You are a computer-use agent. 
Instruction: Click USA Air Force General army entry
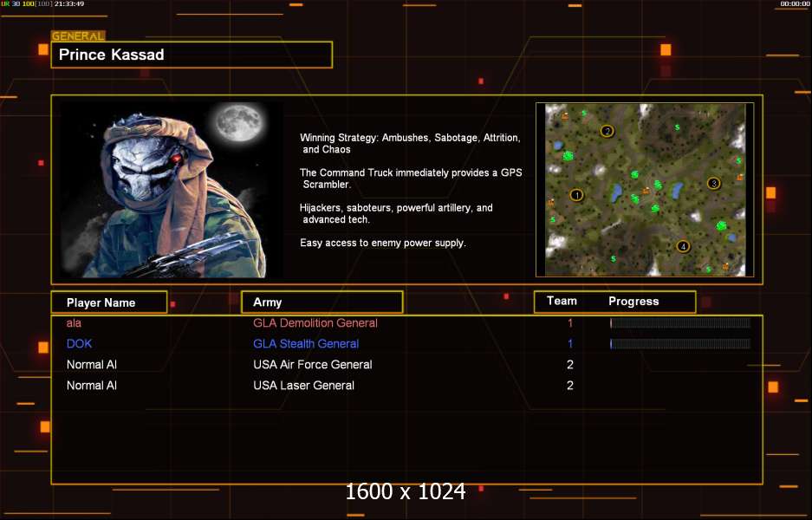point(313,365)
